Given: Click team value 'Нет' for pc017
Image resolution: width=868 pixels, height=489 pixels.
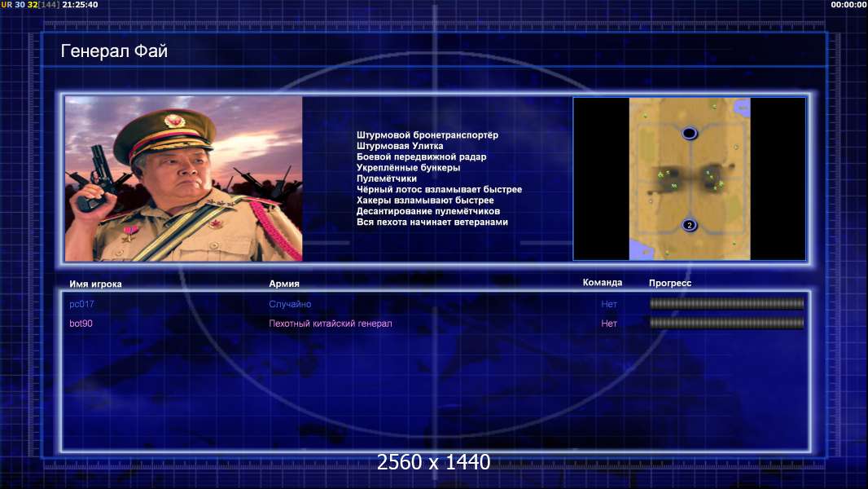Looking at the screenshot, I should coord(609,304).
